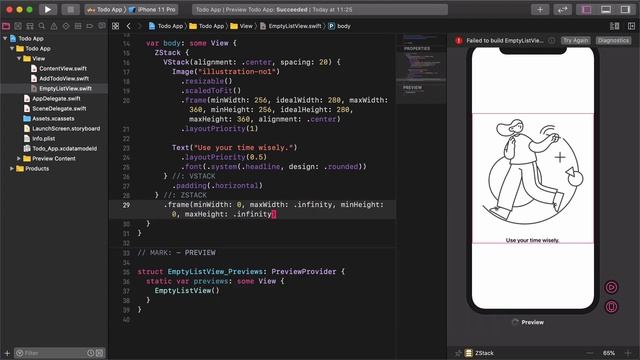Show the Issue navigator warning triangle
The width and height of the screenshot is (640, 360).
click(54, 26)
